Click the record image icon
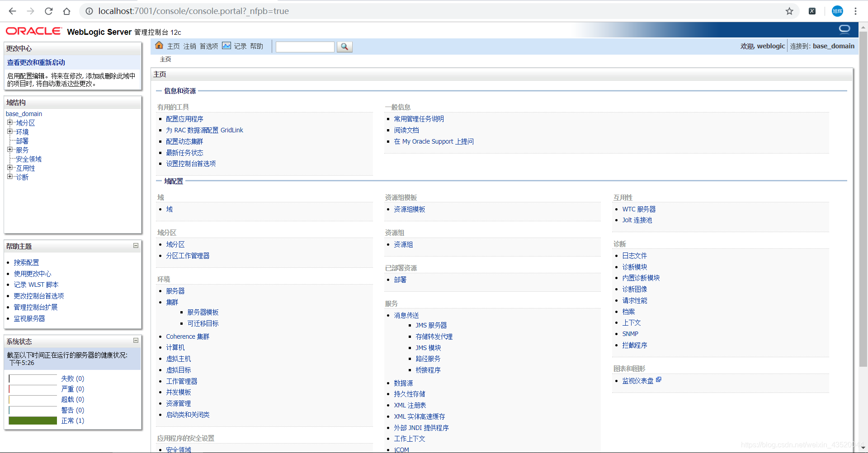Viewport: 868px width, 453px height. tap(226, 46)
